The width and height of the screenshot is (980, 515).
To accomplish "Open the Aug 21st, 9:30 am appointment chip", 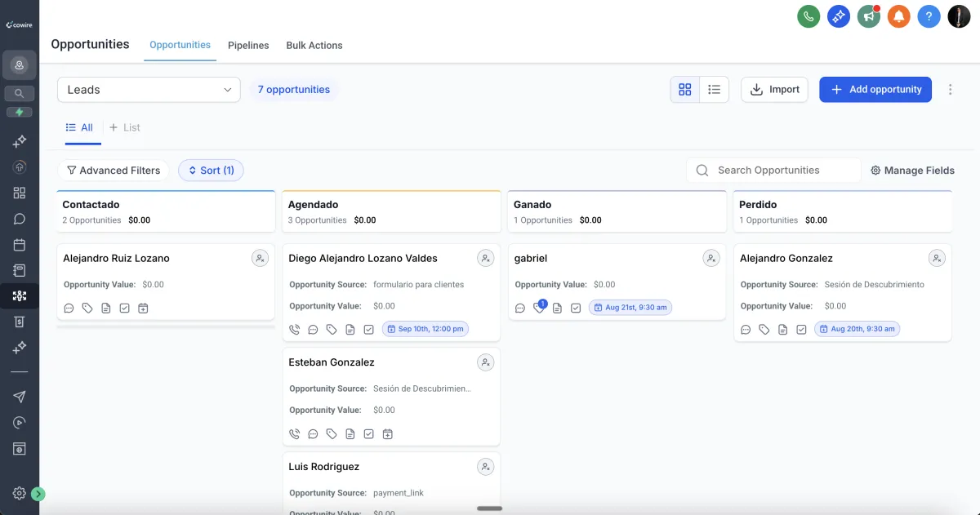I will [x=630, y=308].
